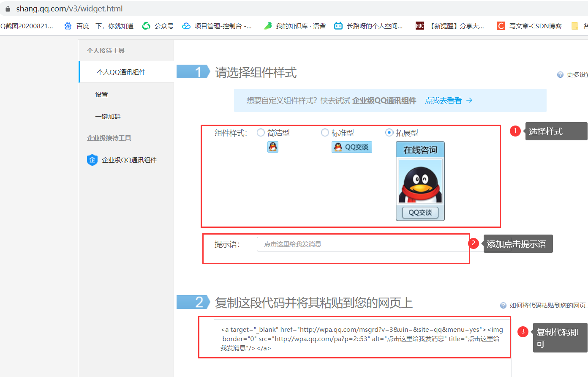Open the Q截图20200821 bookmark

click(x=27, y=26)
